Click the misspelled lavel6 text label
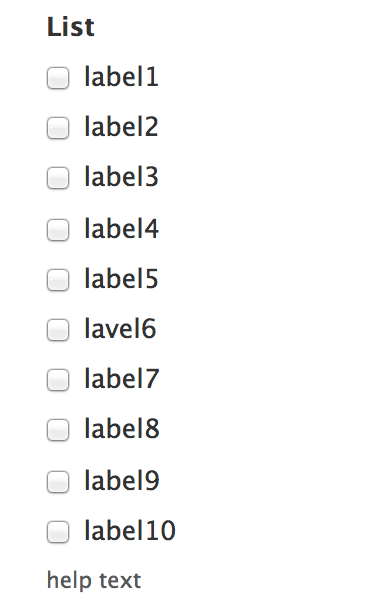The image size is (370, 610). (x=120, y=328)
